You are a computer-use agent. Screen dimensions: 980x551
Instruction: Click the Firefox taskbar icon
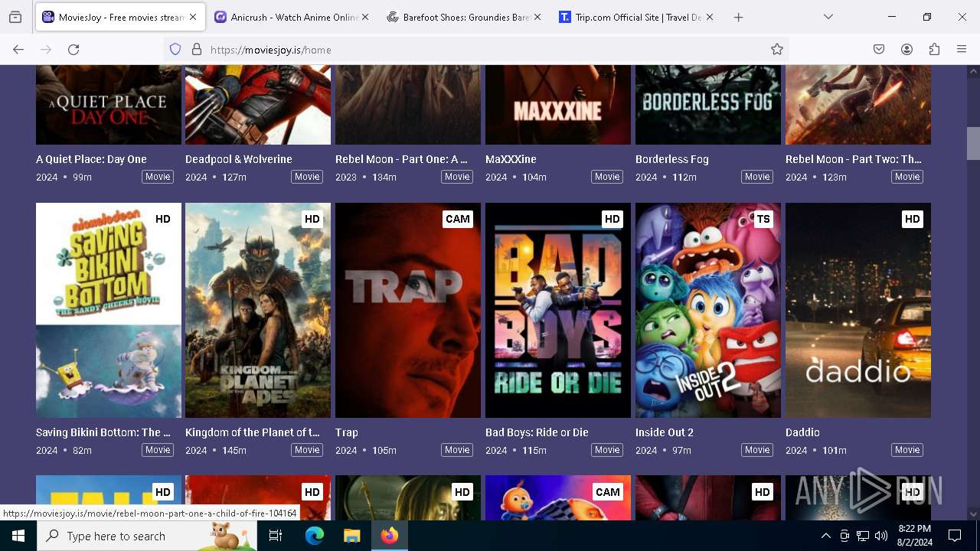(x=390, y=536)
